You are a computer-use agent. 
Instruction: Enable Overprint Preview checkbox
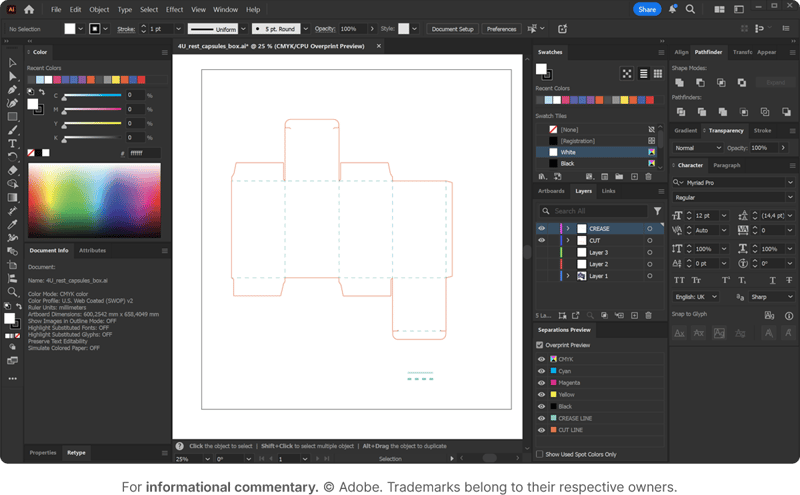(540, 345)
